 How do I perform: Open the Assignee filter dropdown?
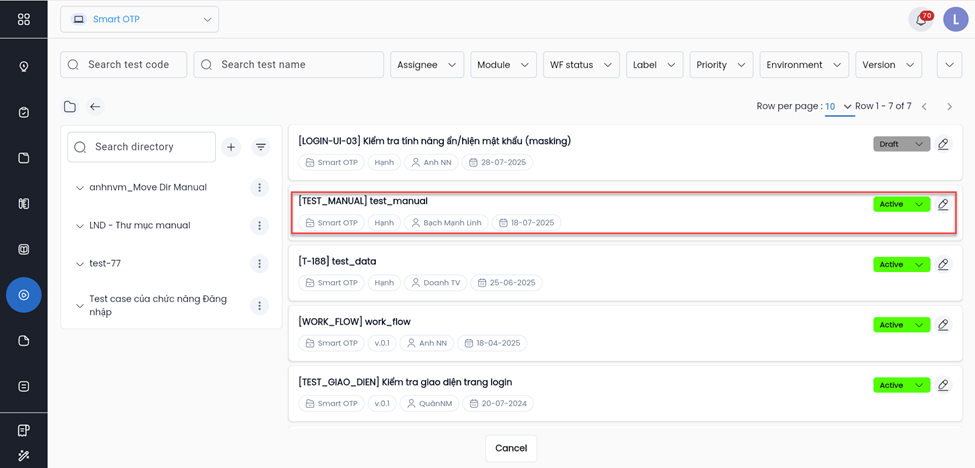[x=427, y=65]
